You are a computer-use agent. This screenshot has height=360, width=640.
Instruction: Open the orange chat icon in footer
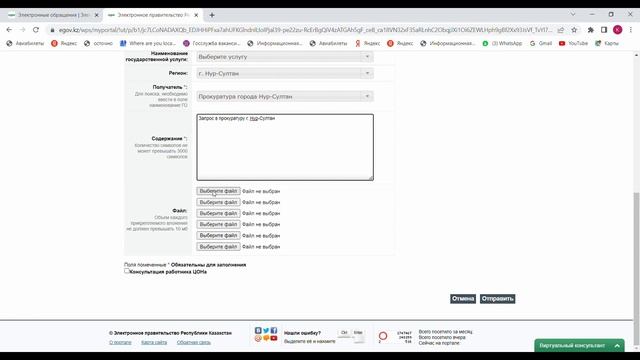pyautogui.click(x=266, y=338)
